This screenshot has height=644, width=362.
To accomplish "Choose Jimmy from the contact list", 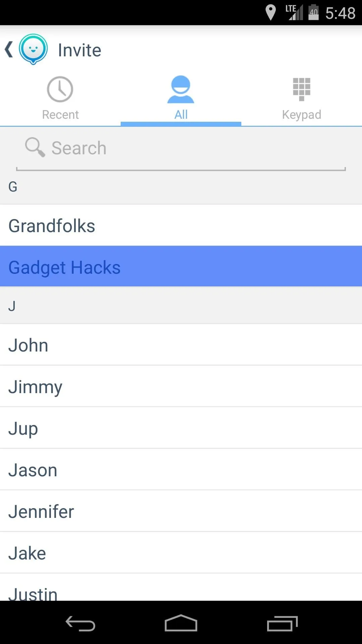I will tap(181, 386).
